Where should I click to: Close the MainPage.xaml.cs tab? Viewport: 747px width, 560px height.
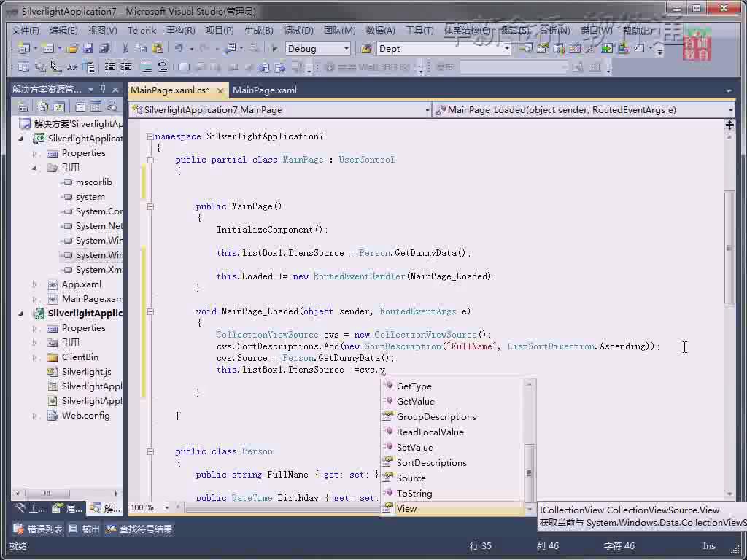click(x=220, y=90)
